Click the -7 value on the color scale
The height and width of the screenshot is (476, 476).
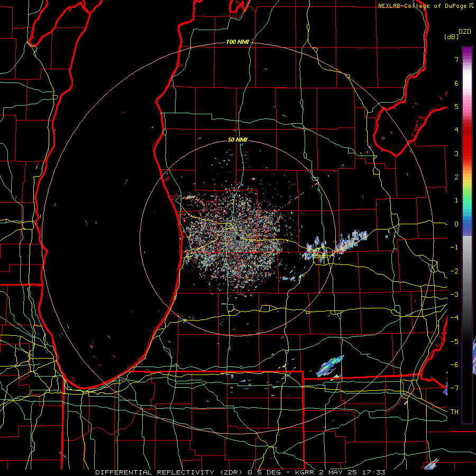point(454,388)
